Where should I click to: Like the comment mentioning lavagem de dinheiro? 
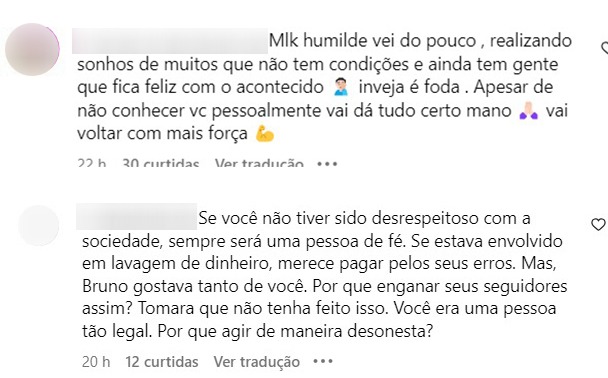pos(598,224)
